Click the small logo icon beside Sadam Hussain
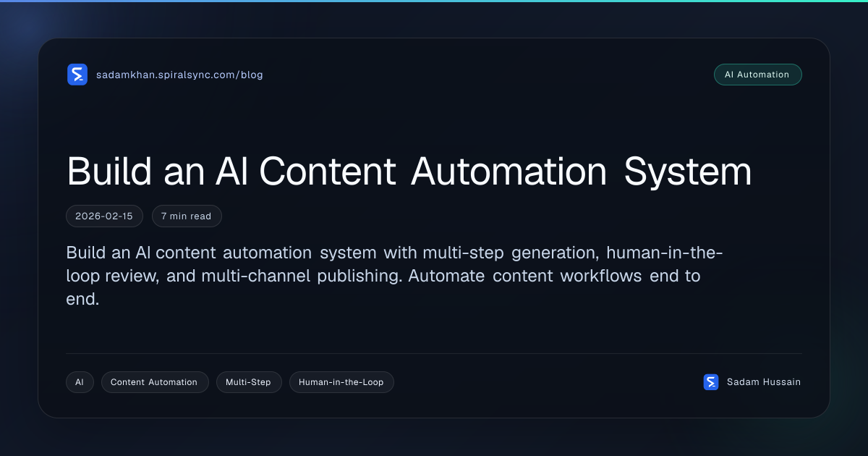This screenshot has width=868, height=456. pos(711,382)
